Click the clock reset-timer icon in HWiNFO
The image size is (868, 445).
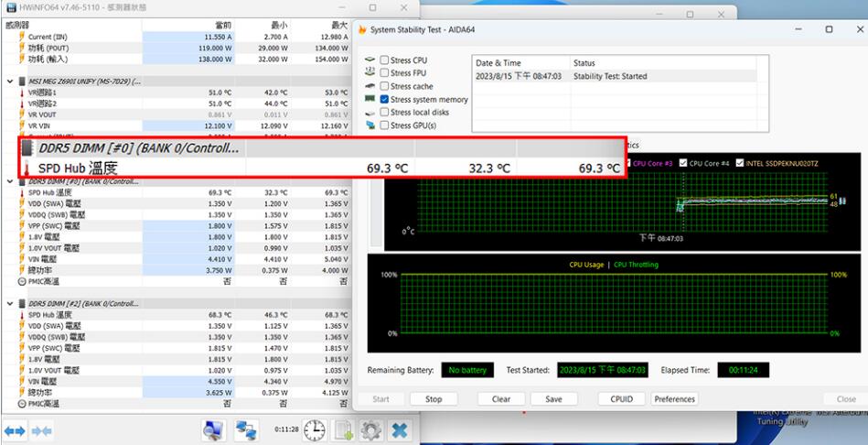point(315,430)
